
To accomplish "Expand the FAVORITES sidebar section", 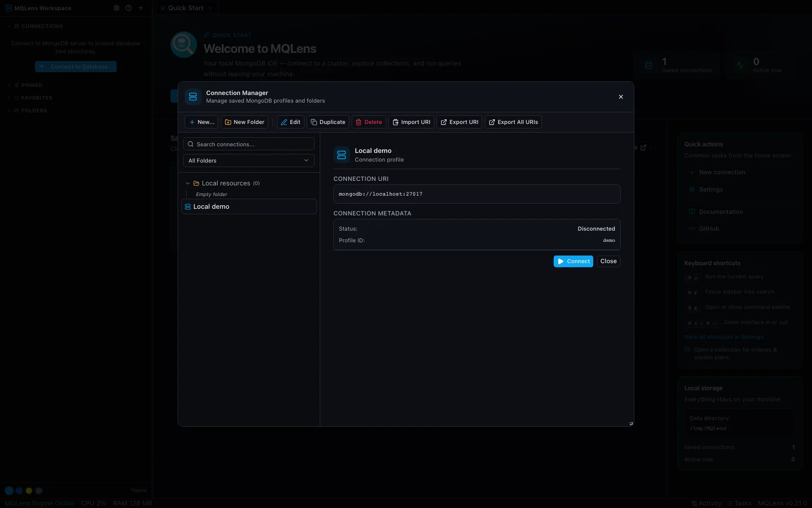I will [9, 98].
